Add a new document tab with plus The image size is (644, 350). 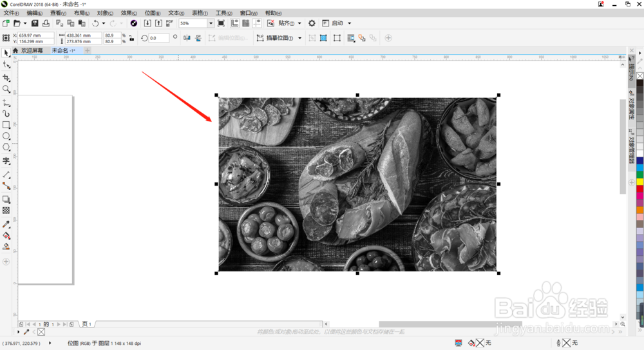point(87,50)
